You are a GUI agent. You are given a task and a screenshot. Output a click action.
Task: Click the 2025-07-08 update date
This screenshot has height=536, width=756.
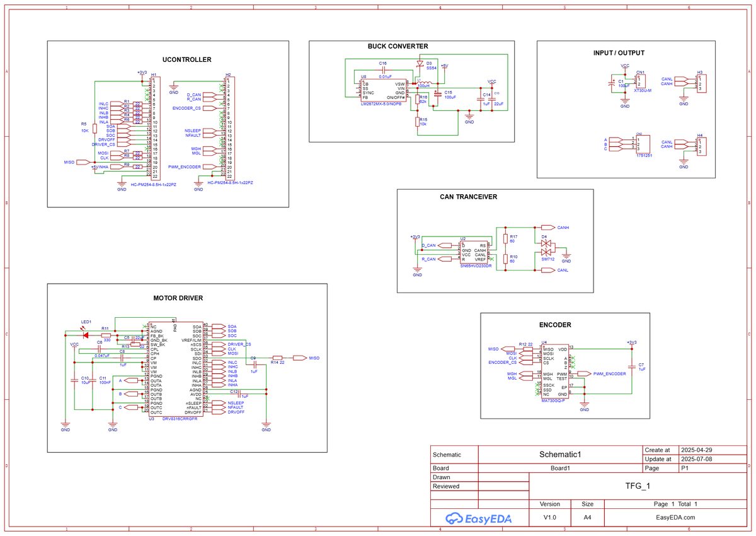click(x=697, y=459)
